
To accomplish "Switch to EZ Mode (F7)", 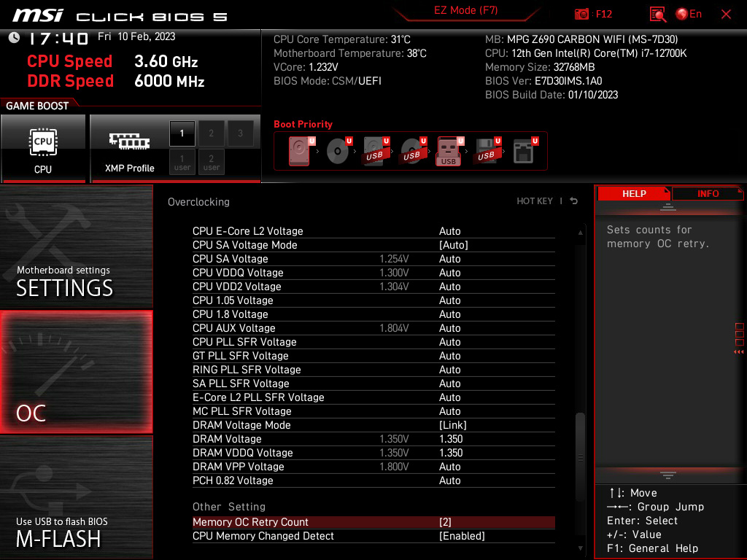I will [466, 10].
